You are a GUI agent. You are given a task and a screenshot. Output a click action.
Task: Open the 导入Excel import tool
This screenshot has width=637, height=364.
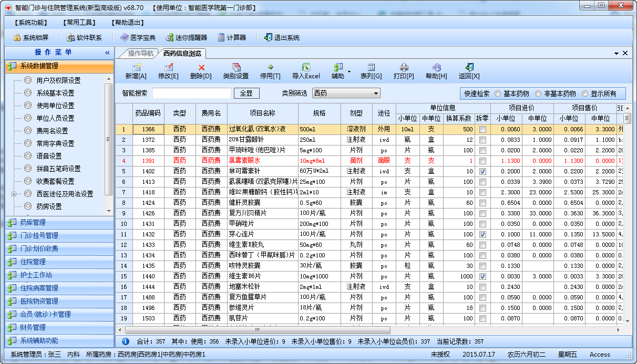click(305, 71)
